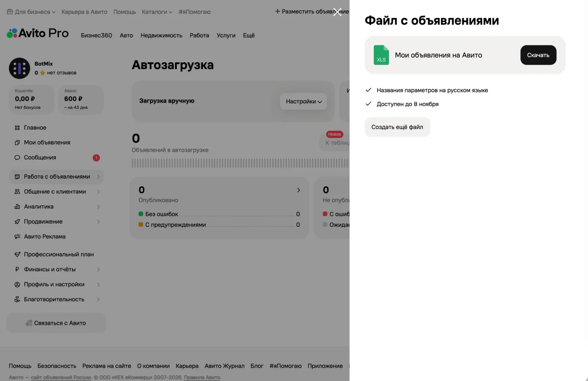
Task: Click the BotMix profile avatar
Action: tap(19, 68)
